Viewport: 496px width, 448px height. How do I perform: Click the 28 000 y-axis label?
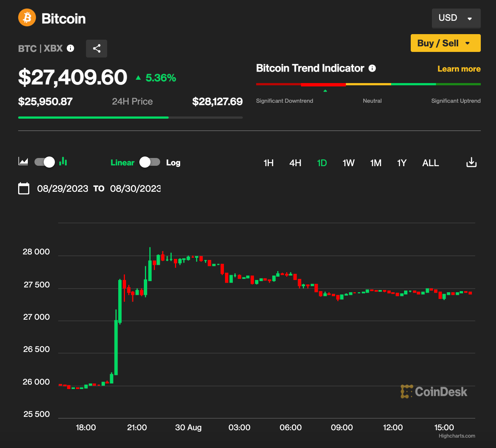(x=36, y=252)
